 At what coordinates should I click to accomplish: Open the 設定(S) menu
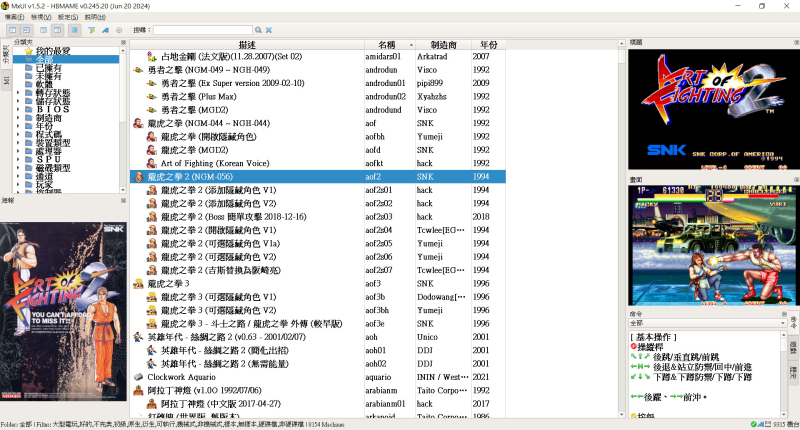pyautogui.click(x=68, y=17)
